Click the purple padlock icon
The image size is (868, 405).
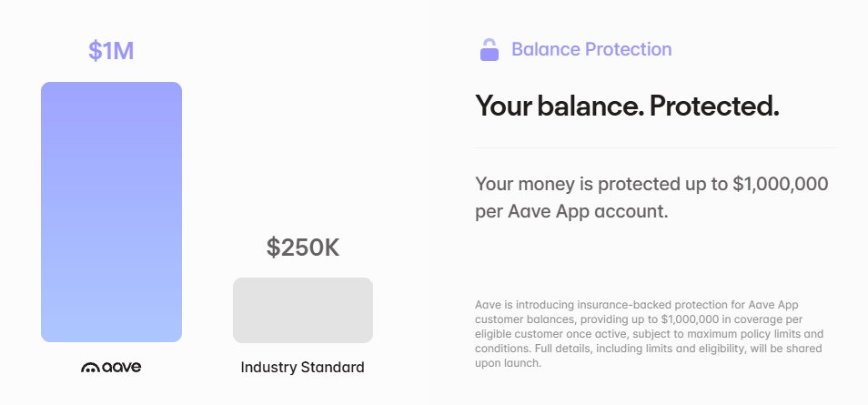point(489,50)
